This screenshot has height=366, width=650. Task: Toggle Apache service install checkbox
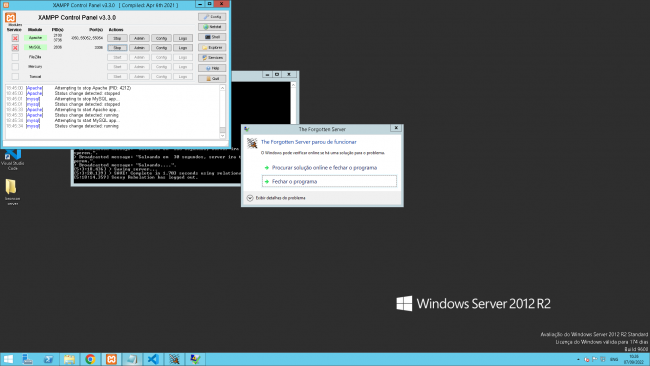click(x=15, y=38)
